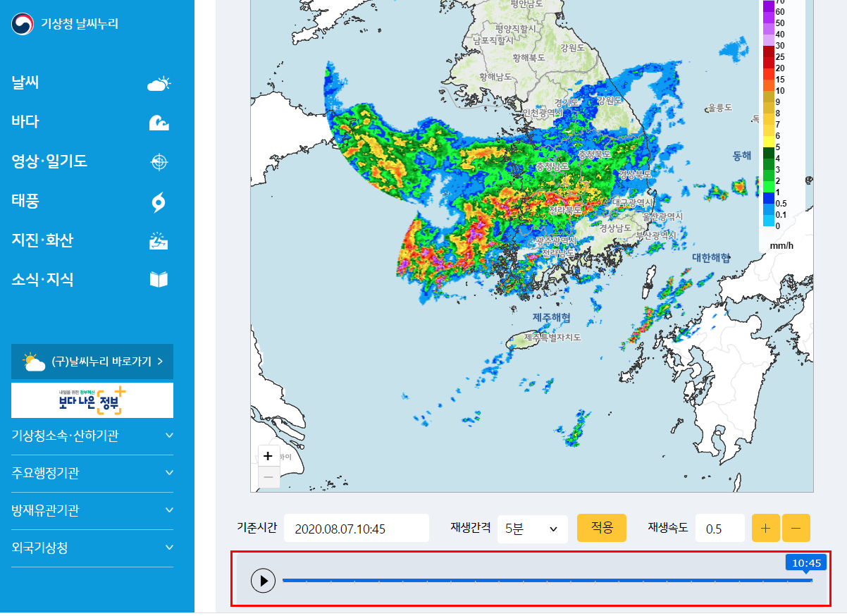
Task: Open the 영상·일기도 menu
Action: pos(49,161)
